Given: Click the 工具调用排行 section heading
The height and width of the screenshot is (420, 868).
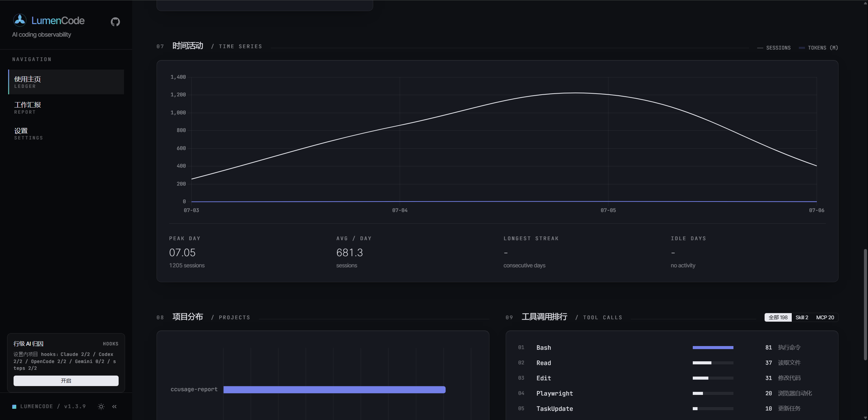Looking at the screenshot, I should tap(544, 317).
